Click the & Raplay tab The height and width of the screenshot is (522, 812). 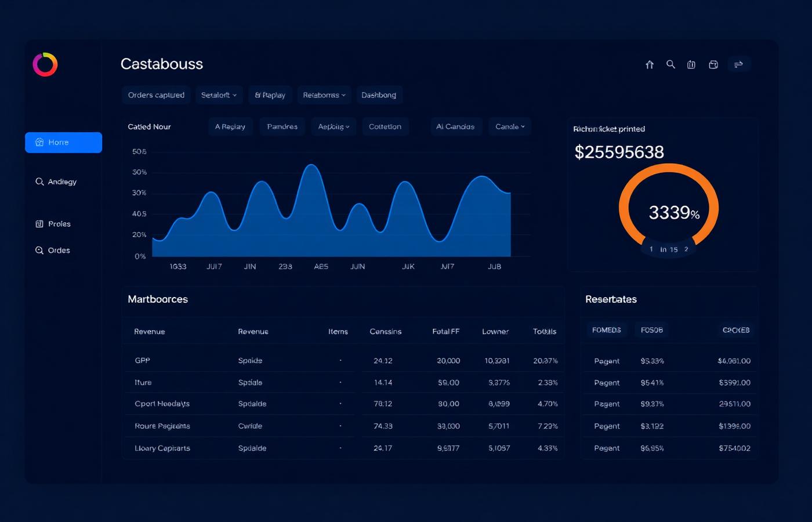[x=270, y=95]
